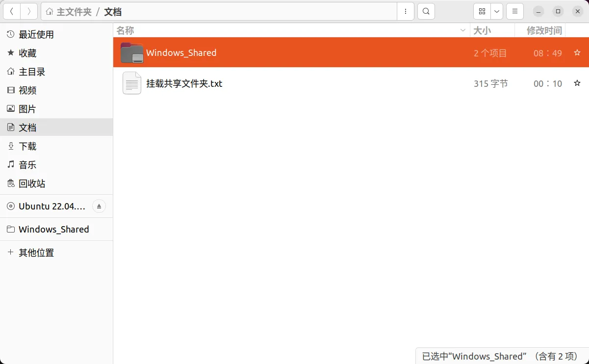Open the hamburger main menu

coord(514,11)
